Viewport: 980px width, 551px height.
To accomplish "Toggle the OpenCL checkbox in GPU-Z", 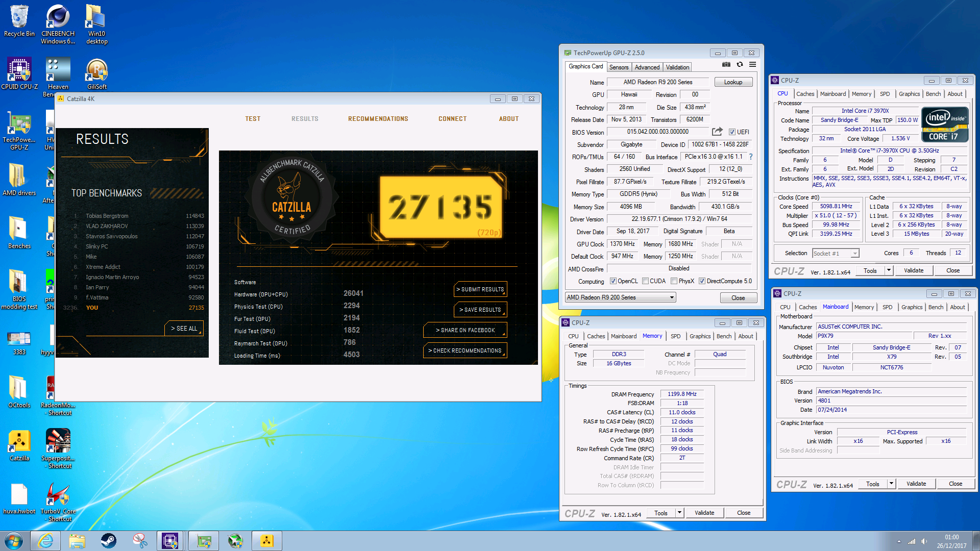I will pos(612,281).
